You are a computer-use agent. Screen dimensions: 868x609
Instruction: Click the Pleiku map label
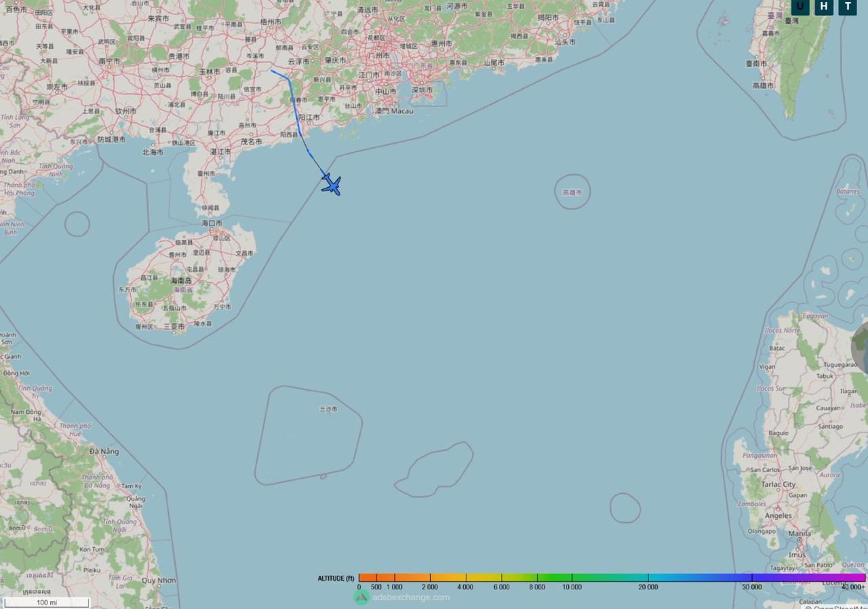[92, 570]
